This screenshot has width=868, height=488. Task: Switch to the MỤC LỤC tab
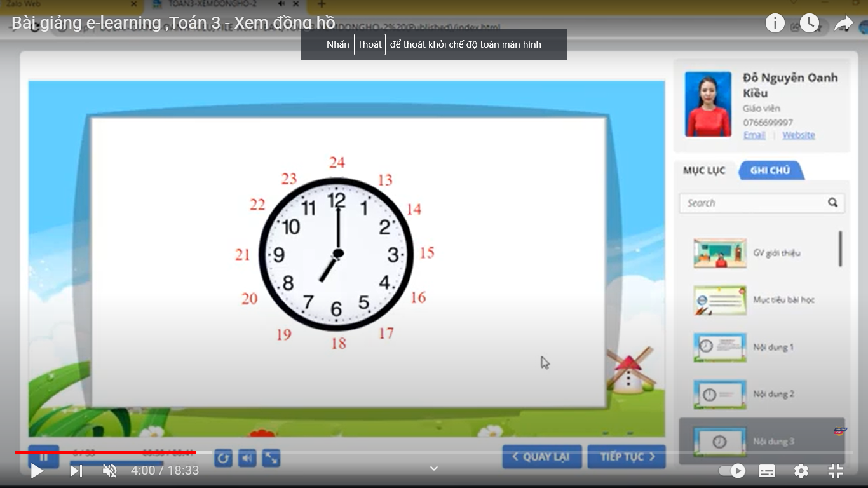704,170
